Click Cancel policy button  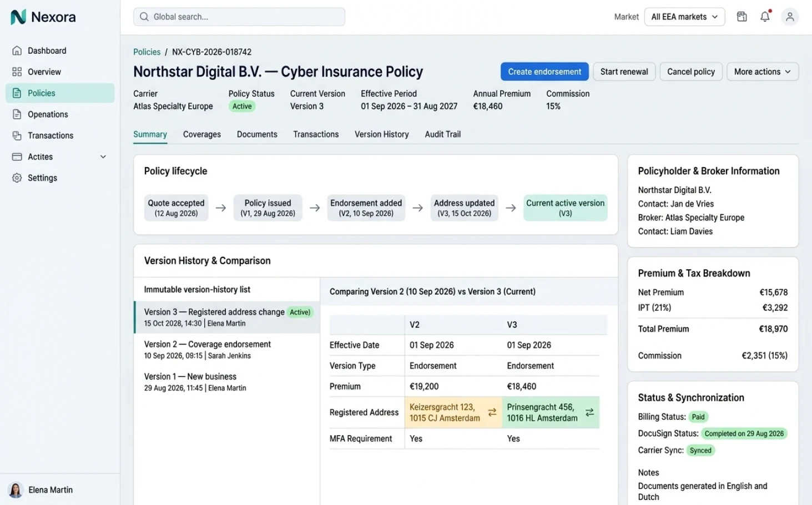[x=691, y=72]
